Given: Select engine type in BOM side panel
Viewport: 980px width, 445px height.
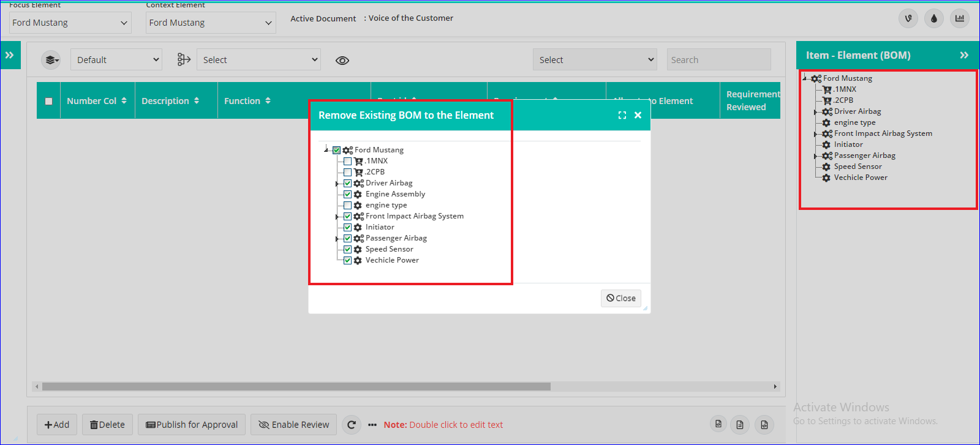Looking at the screenshot, I should pos(854,122).
